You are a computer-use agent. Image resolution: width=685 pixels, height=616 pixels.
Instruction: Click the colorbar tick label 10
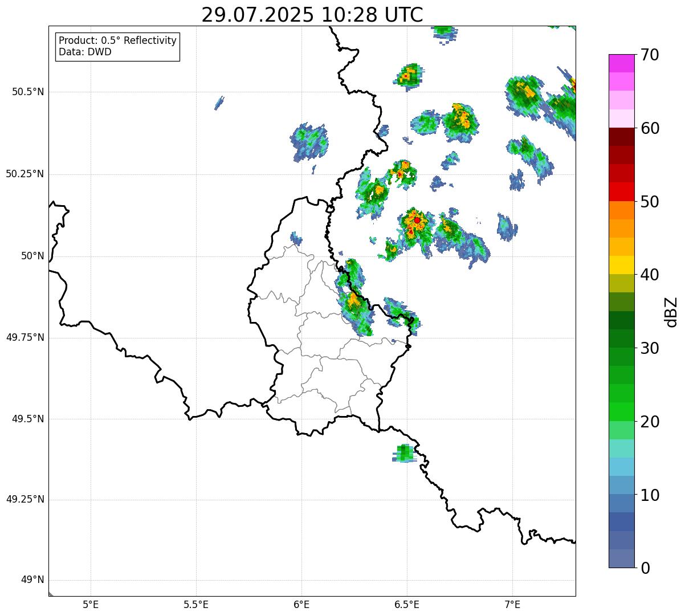pyautogui.click(x=650, y=495)
